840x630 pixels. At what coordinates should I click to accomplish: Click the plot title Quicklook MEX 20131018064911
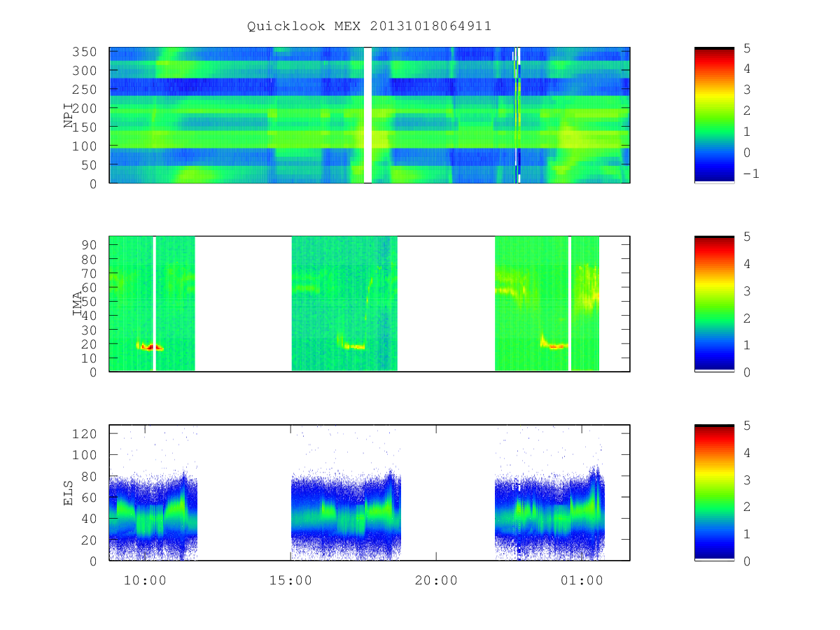369,27
